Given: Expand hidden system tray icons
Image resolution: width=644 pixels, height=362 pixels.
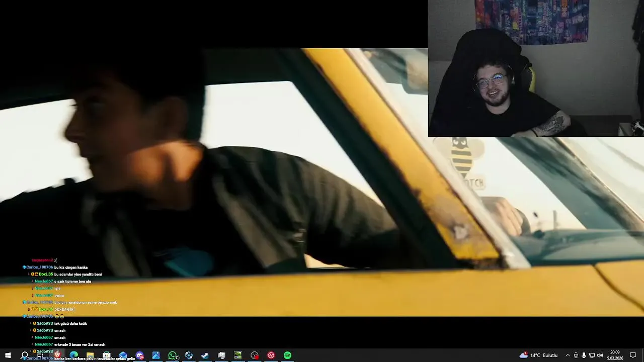Looking at the screenshot, I should [x=568, y=355].
